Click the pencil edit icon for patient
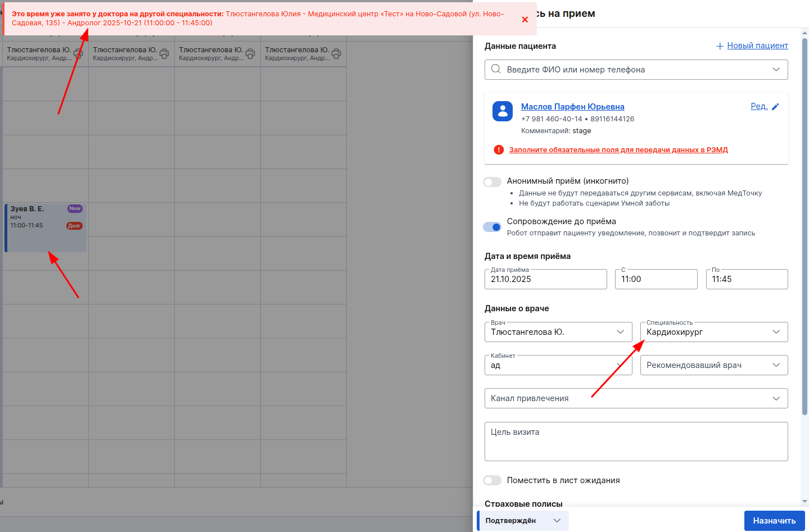The image size is (809, 532). (775, 107)
